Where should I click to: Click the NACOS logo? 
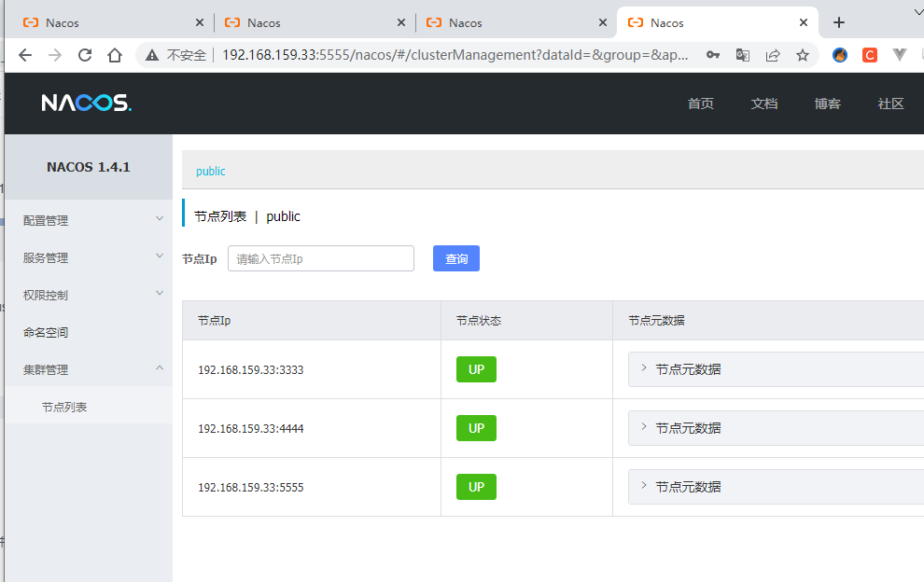click(x=86, y=104)
